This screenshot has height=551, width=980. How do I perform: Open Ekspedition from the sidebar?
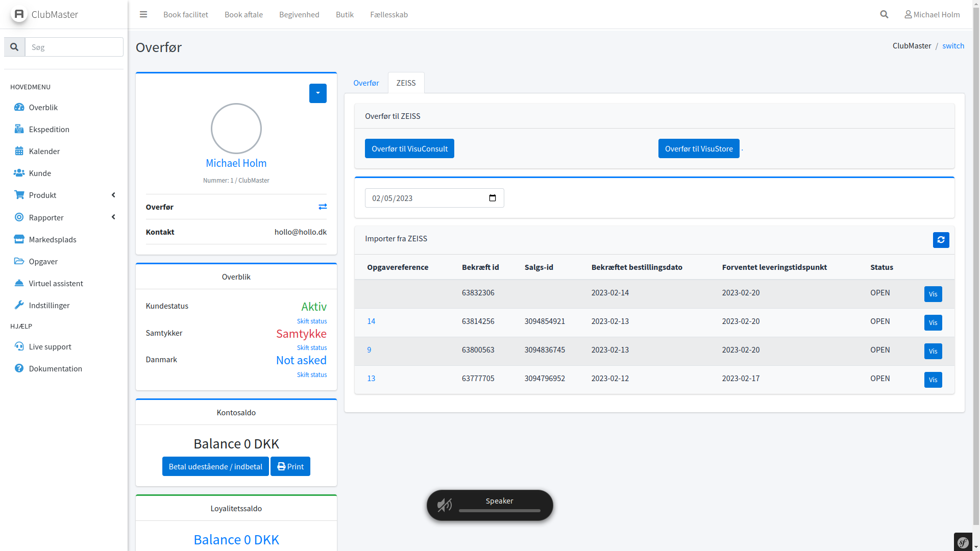[49, 129]
